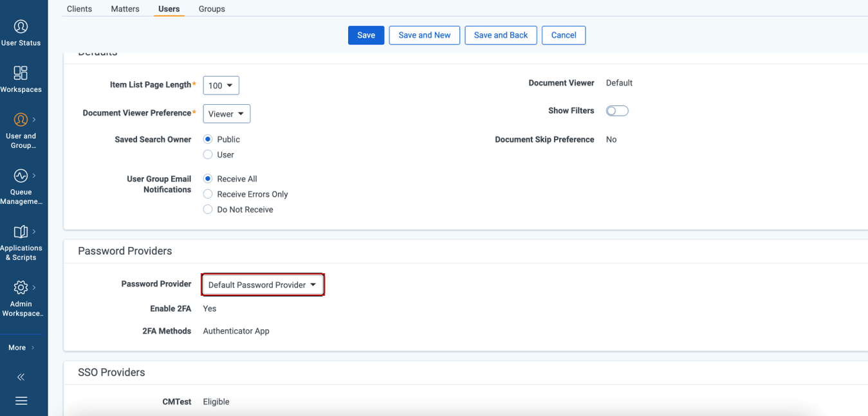Open Queue Management sidebar icon
868x416 pixels.
coord(21,176)
